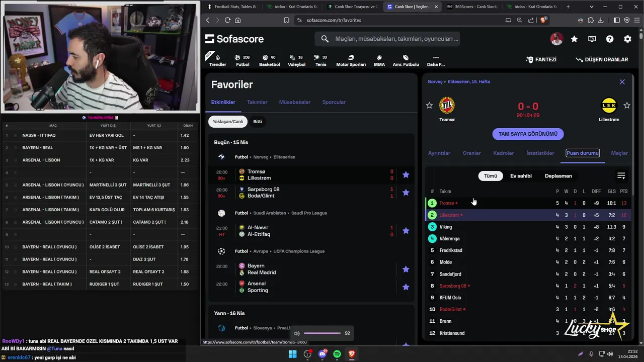The image size is (644, 362).
Task: Select Ev sahibi standings filter
Action: pyautogui.click(x=521, y=176)
